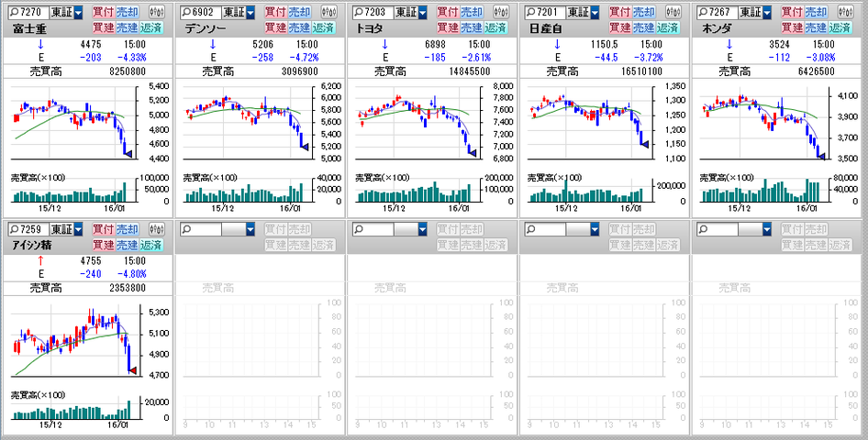
Task: Click 売建 button for ホンダ
Action: click(815, 27)
